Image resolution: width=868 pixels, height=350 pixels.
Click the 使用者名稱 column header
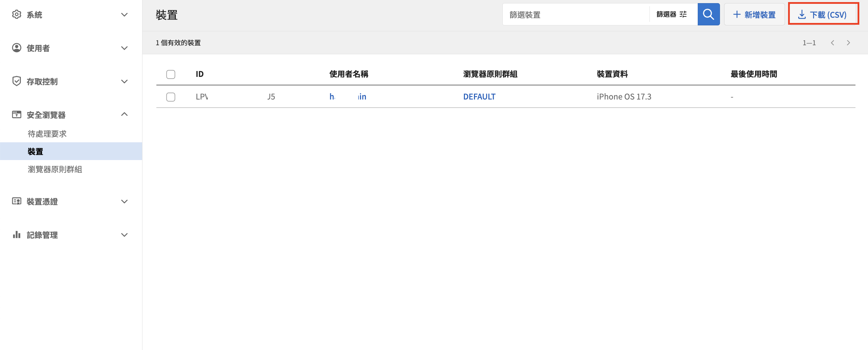349,74
